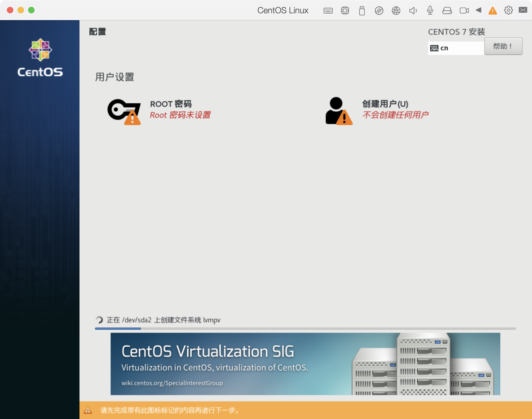Click the orange warning triangle in the toolbar

(492, 10)
